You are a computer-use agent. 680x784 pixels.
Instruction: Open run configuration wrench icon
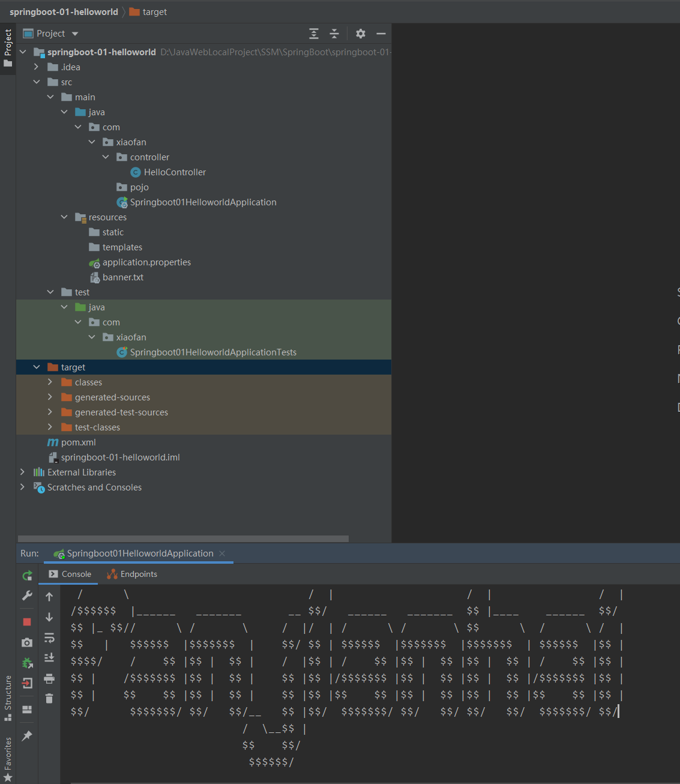point(27,596)
